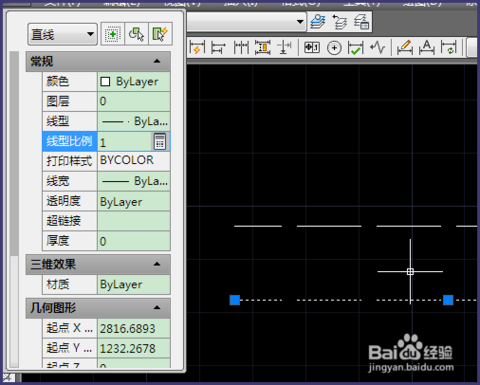Click the Dimension Update icon
The width and height of the screenshot is (480, 385).
click(x=448, y=48)
